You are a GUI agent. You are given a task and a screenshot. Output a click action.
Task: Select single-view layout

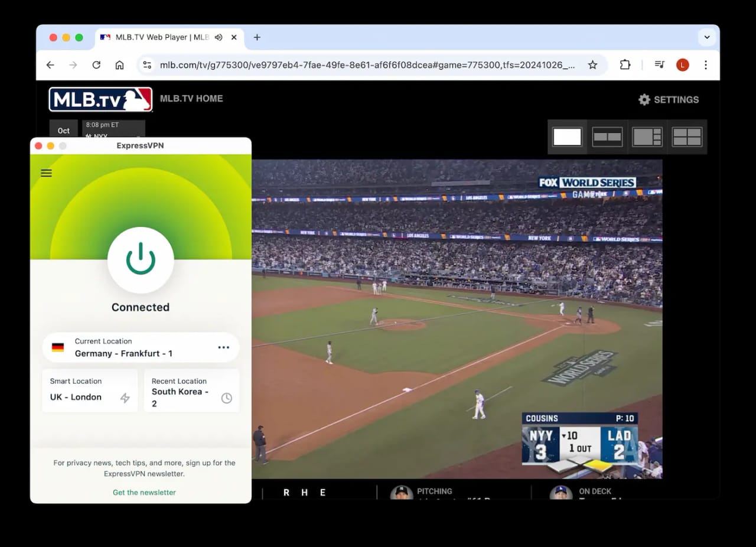point(567,137)
